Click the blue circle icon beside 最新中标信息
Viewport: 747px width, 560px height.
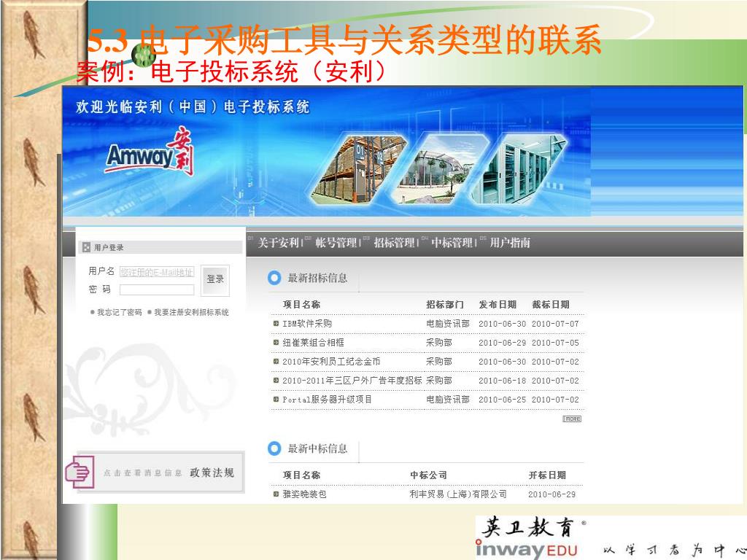pyautogui.click(x=274, y=448)
